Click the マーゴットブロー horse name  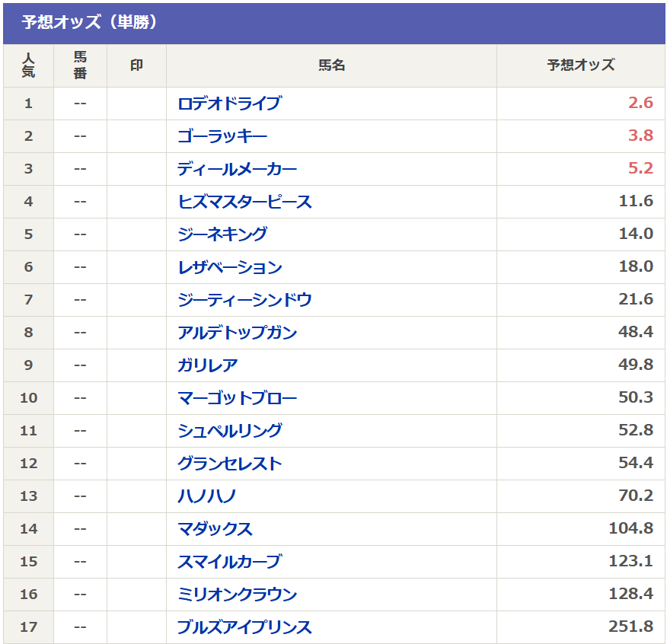[237, 398]
